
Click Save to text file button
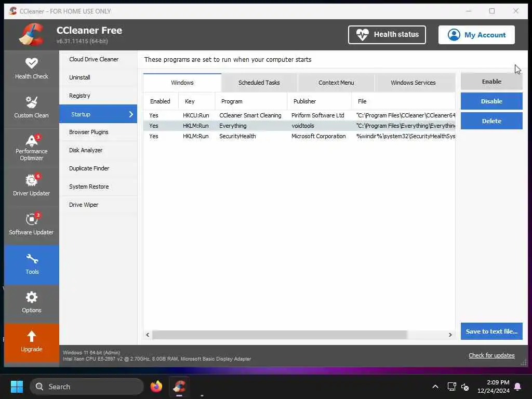pyautogui.click(x=491, y=331)
